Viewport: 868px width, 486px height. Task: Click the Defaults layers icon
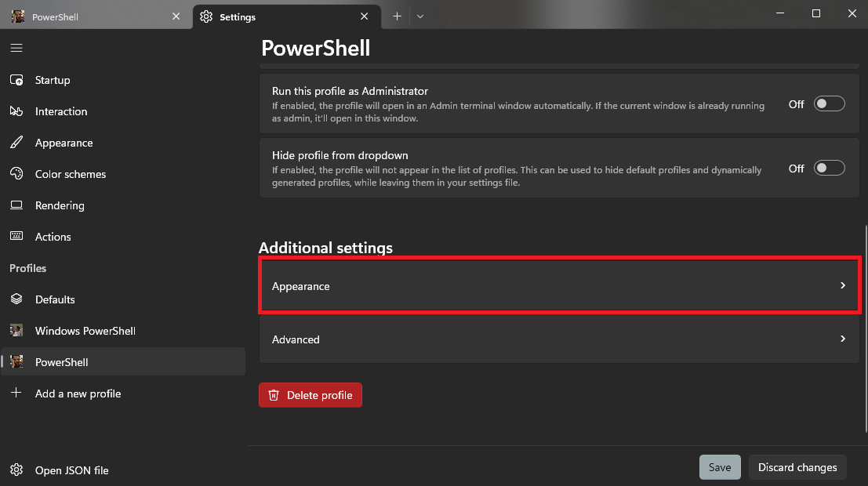click(16, 299)
